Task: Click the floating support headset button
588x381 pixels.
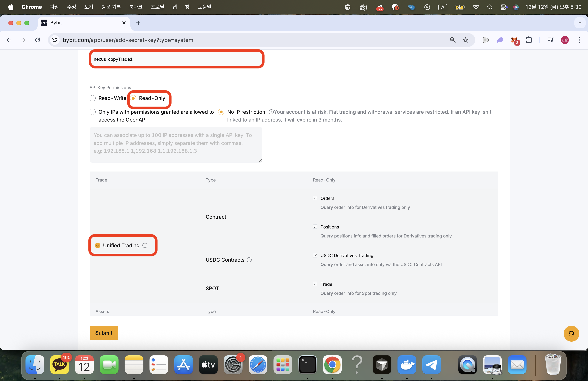Action: pos(571,334)
